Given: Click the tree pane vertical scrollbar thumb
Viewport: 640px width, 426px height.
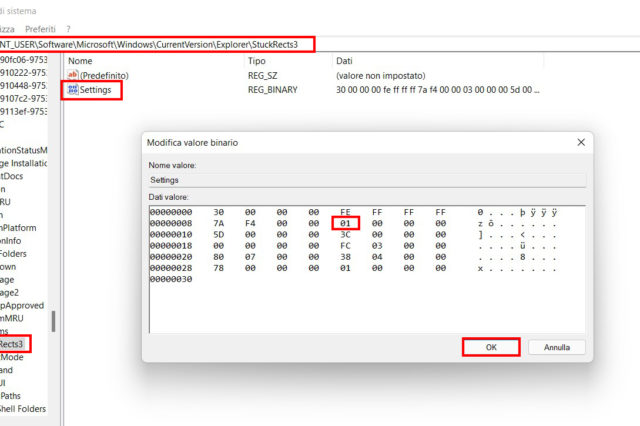Looking at the screenshot, I should tap(53, 321).
